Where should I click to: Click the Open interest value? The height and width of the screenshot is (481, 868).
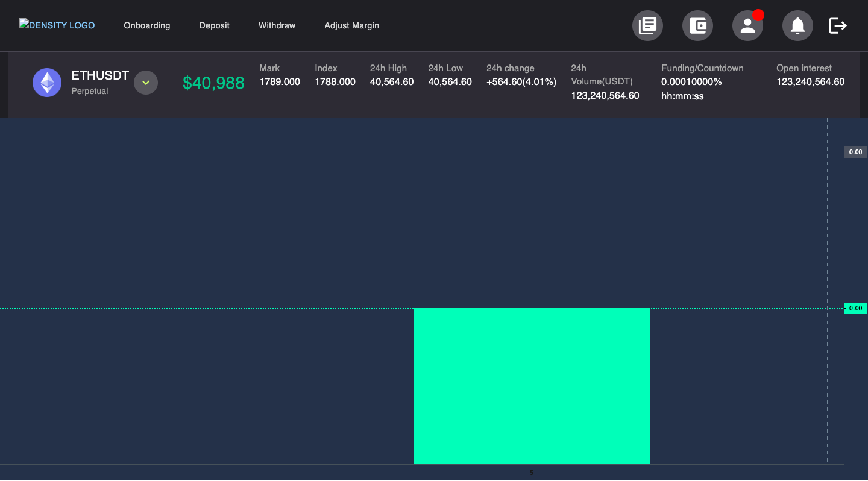pos(810,81)
